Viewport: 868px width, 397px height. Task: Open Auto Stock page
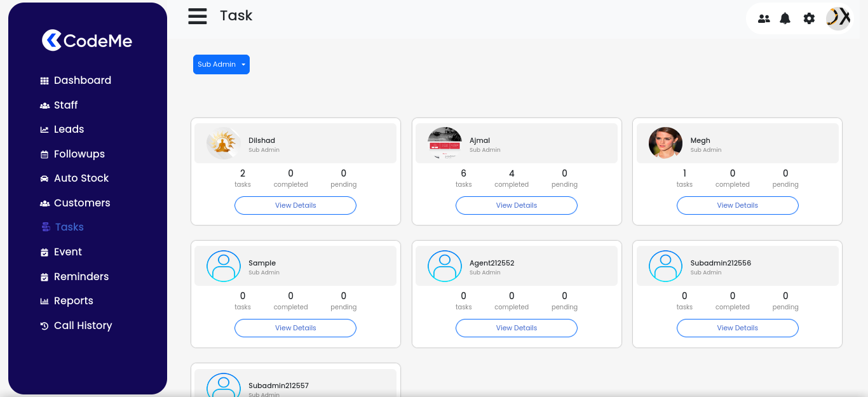[81, 178]
